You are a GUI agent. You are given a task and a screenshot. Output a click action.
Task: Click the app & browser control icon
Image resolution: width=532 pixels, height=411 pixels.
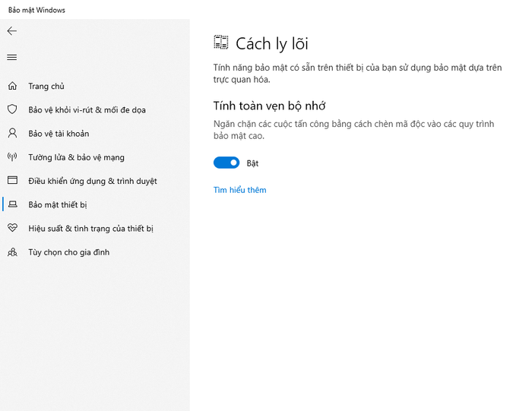point(13,180)
